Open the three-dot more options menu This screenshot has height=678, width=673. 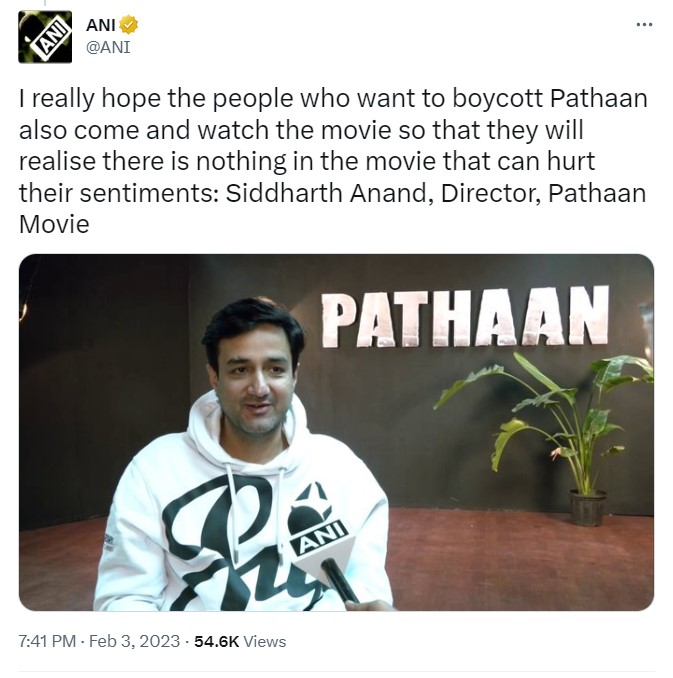(x=644, y=25)
